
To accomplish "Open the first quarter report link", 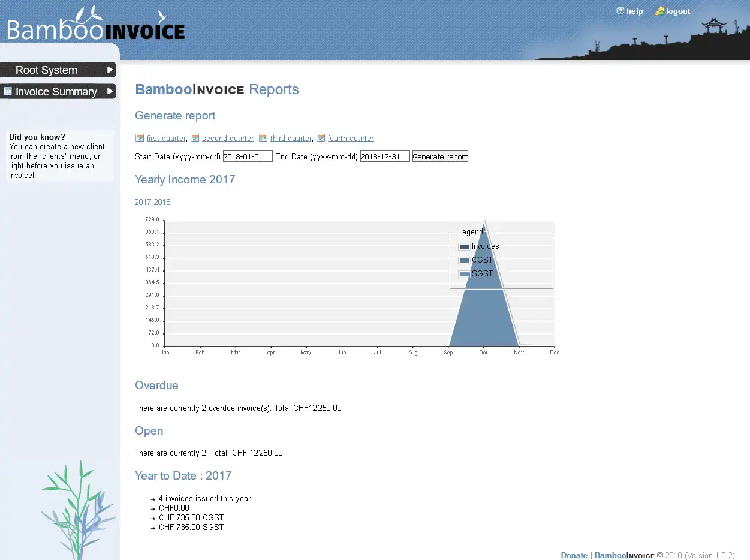I will pyautogui.click(x=166, y=139).
